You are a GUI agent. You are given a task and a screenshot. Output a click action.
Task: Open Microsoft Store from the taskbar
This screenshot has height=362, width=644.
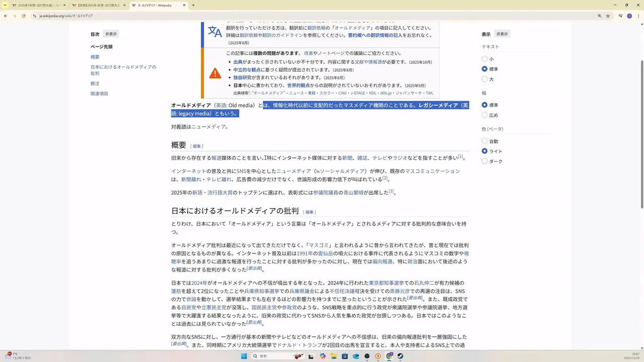(x=345, y=356)
